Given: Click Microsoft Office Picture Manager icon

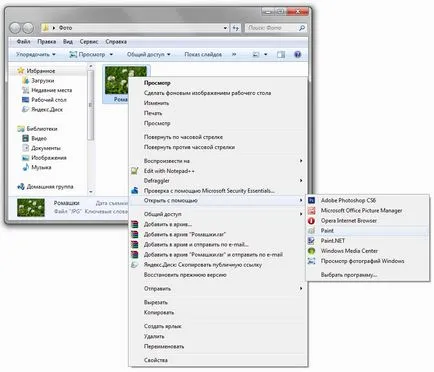Looking at the screenshot, I should [x=311, y=211].
